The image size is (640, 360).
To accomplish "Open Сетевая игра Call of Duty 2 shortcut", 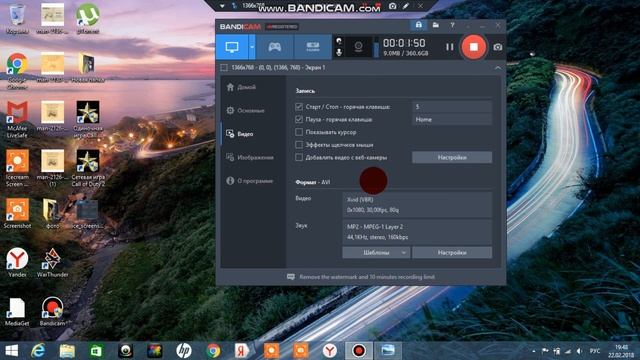I will (x=87, y=168).
